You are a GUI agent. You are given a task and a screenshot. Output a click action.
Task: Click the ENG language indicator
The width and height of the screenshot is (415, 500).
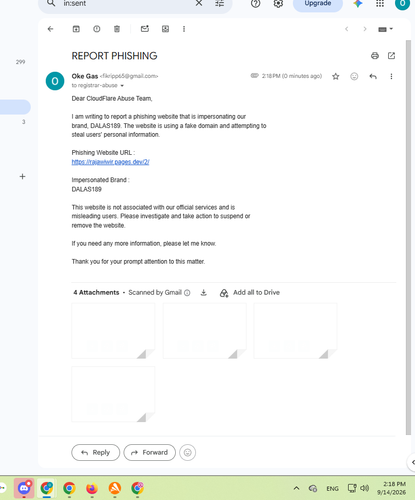pos(332,489)
